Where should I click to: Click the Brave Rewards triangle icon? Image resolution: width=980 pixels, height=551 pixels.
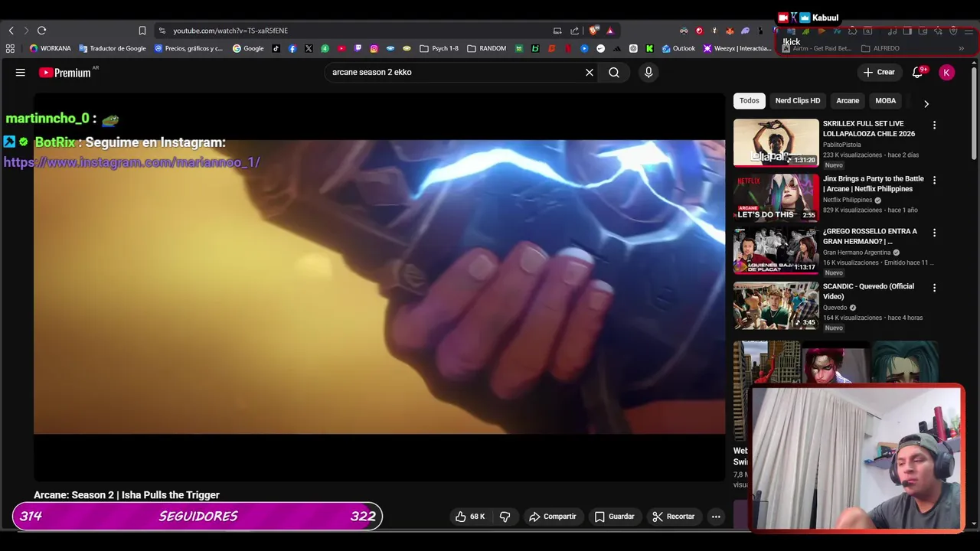[610, 31]
